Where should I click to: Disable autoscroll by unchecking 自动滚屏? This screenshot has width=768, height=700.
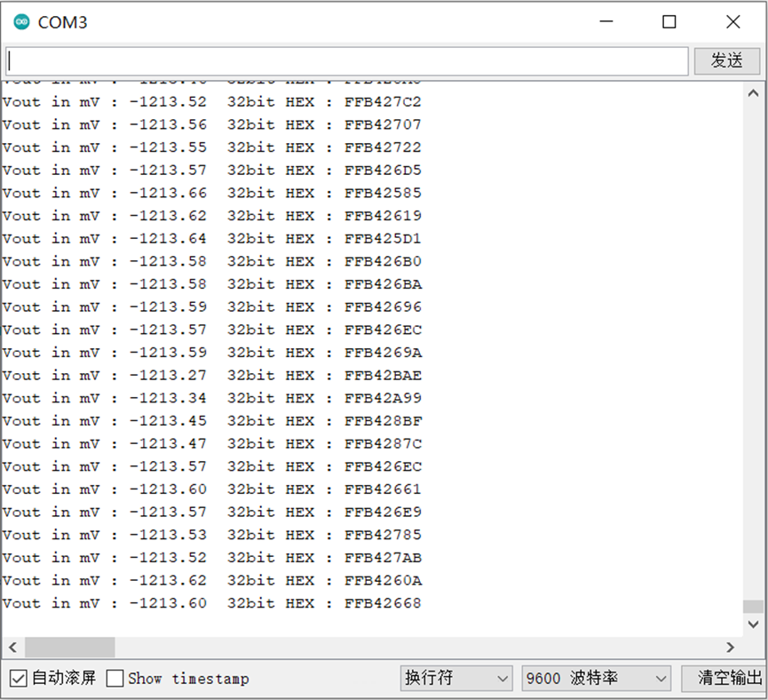coord(19,678)
